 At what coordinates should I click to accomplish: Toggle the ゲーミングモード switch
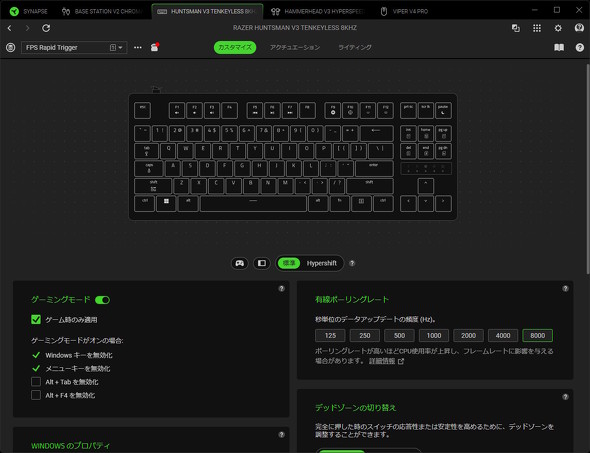point(102,300)
